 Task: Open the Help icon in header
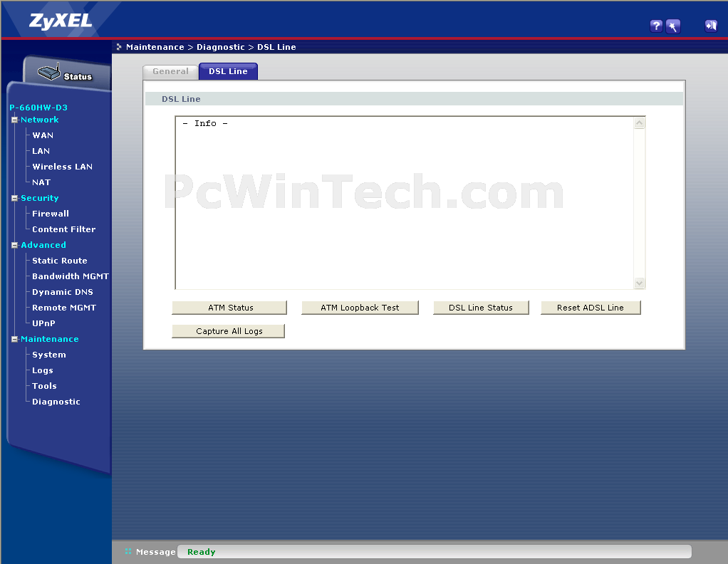pos(655,26)
